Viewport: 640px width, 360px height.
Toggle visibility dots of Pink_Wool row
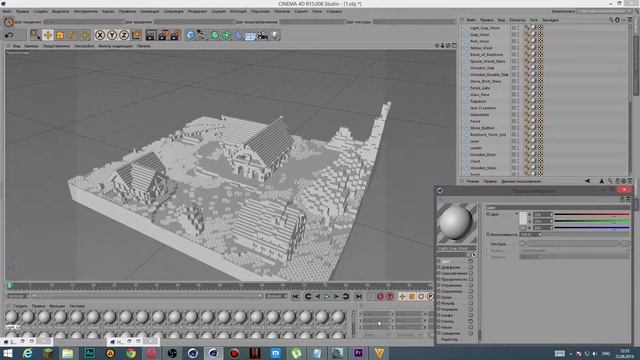(x=518, y=41)
